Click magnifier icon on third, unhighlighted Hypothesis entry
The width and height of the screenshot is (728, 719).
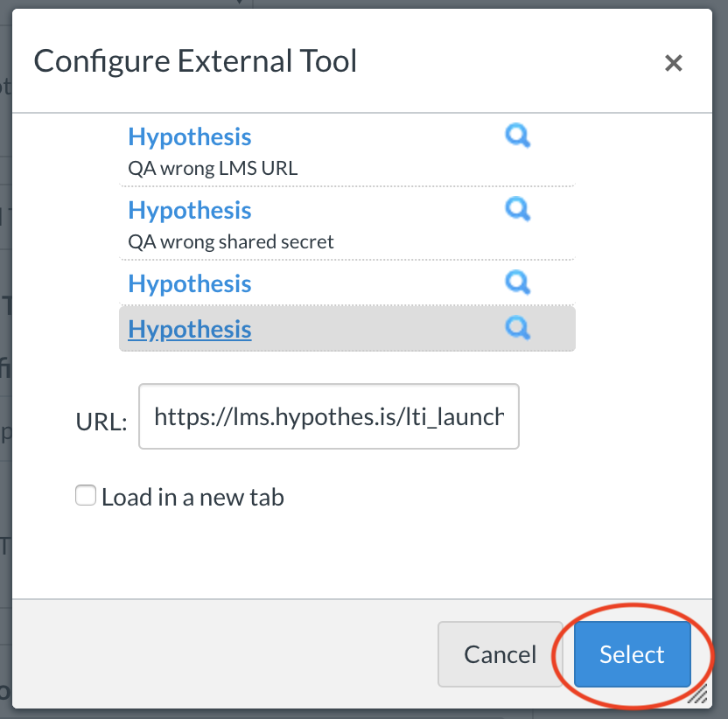click(x=518, y=283)
